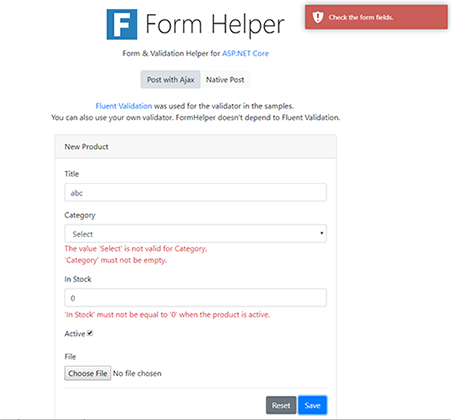The image size is (451, 420).
Task: Click the 'No file chosen' file label
Action: point(137,373)
